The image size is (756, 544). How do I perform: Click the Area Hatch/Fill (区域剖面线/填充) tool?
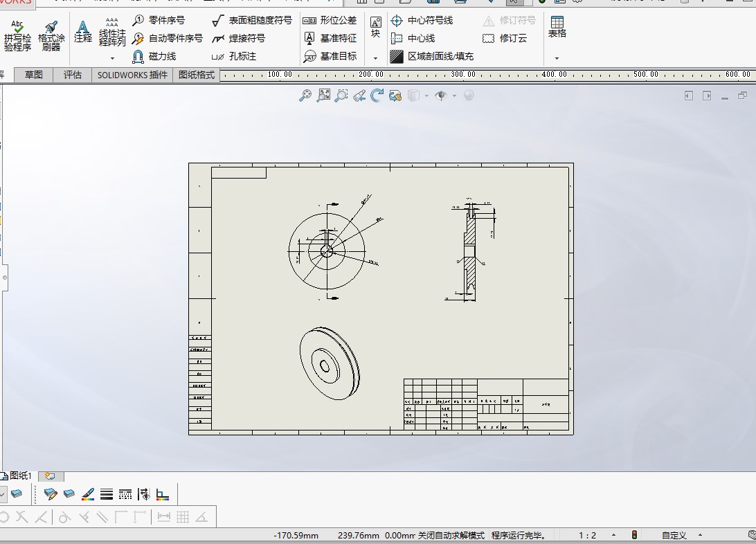point(432,57)
